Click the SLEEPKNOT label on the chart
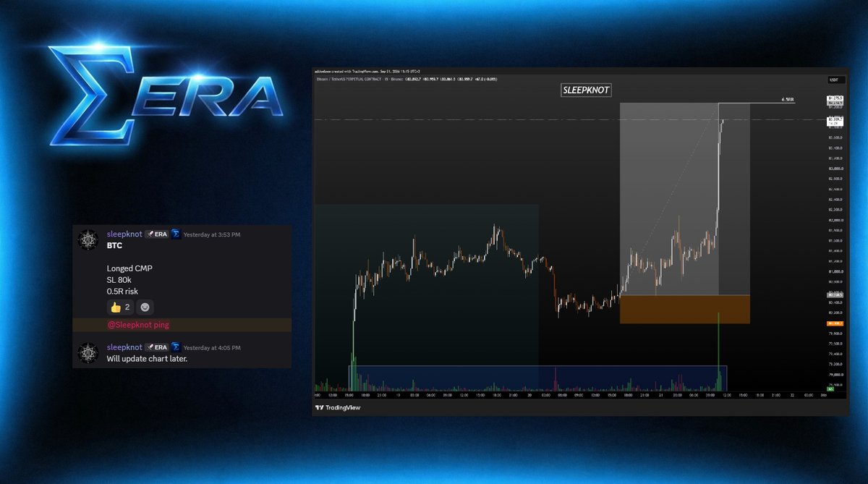The image size is (868, 484). click(x=587, y=90)
